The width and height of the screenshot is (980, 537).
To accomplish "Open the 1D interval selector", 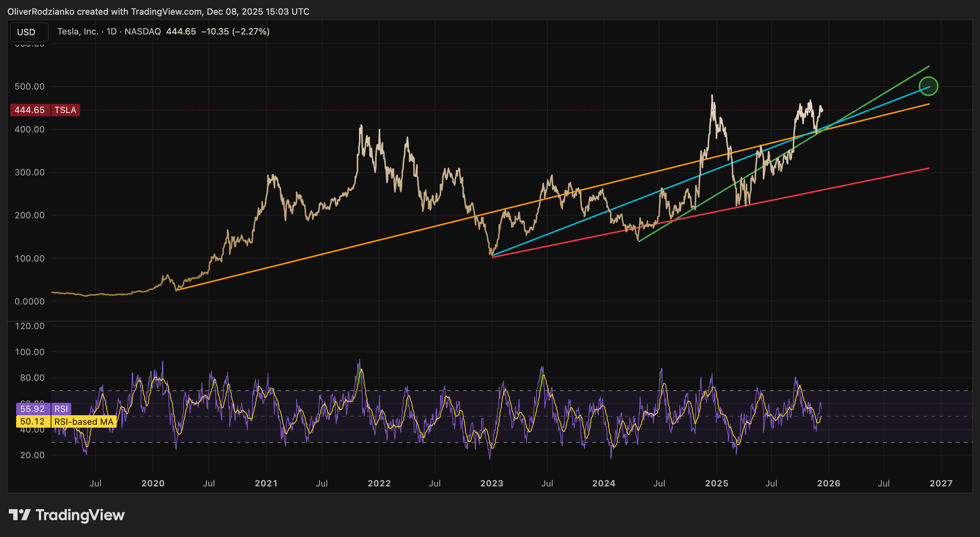I will (x=113, y=32).
